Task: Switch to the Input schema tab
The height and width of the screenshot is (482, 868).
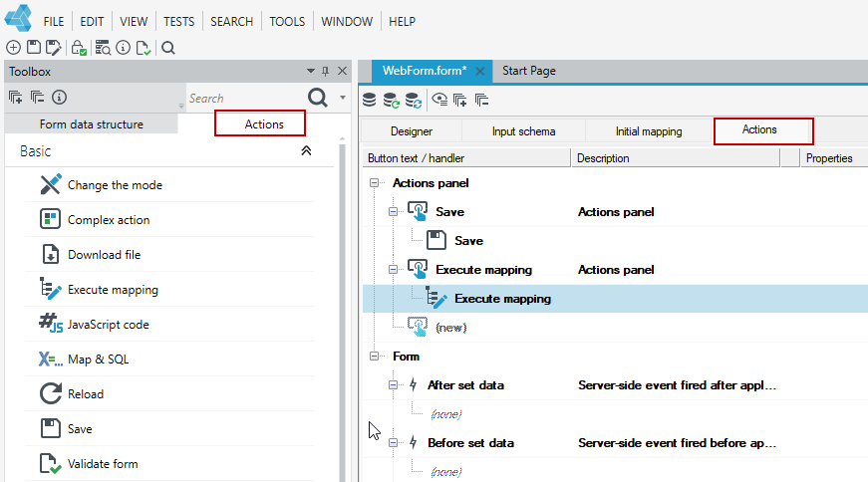Action: tap(523, 131)
